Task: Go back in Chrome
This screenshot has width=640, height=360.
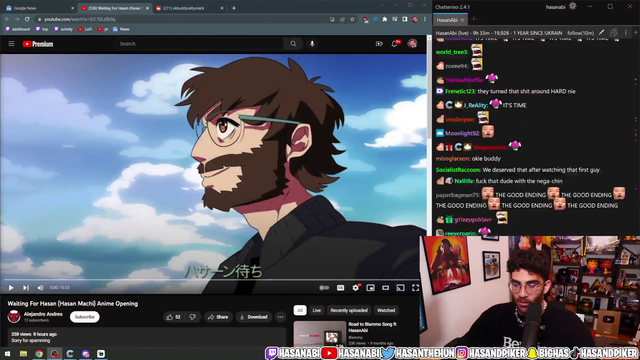Action: [x=7, y=19]
